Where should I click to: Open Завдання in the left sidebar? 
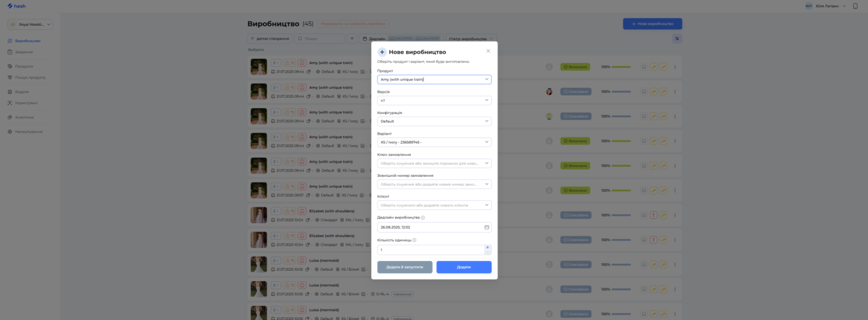(x=24, y=52)
